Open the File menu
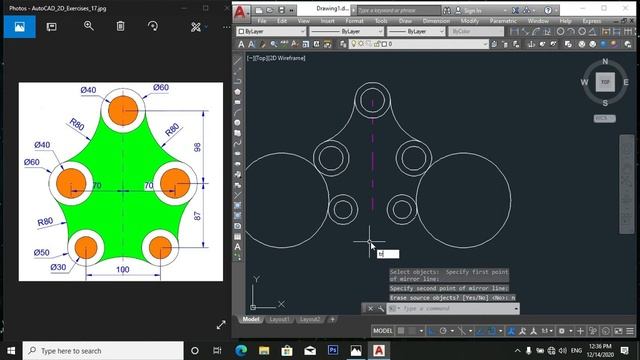This screenshot has height=360, width=640. 262,21
